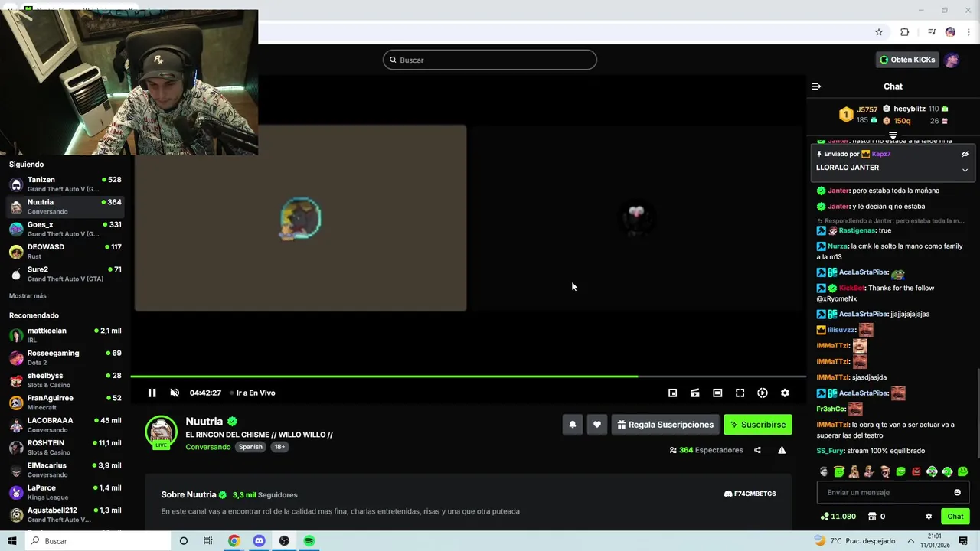Screen dimensions: 980x551
Task: Open recommended channel sheelbyss
Action: [66, 380]
